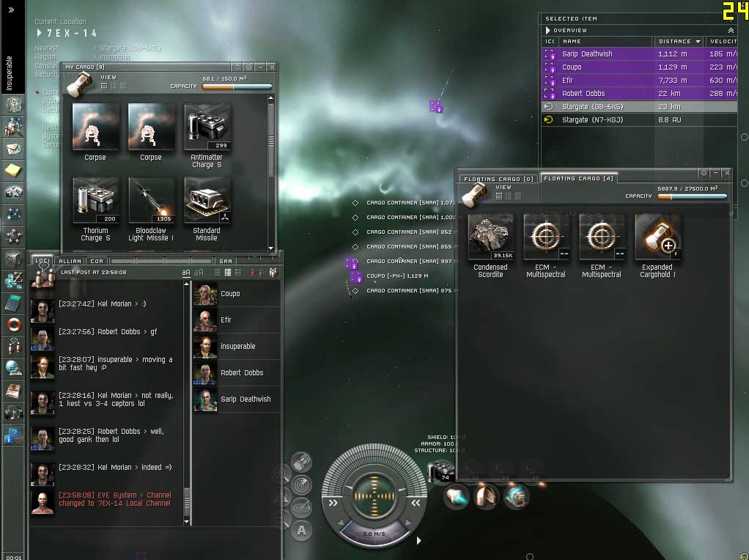The width and height of the screenshot is (749, 560).
Task: Select Condensed Scordite in floating cargo
Action: click(490, 246)
